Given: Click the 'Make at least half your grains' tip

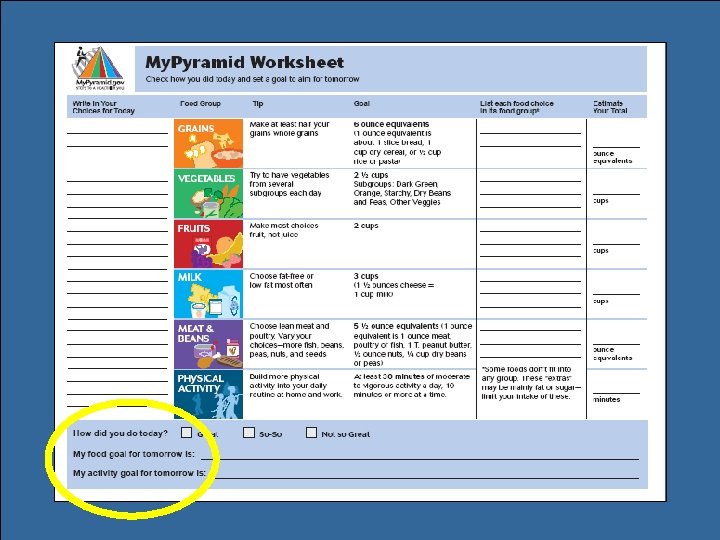Looking at the screenshot, I should [x=290, y=129].
